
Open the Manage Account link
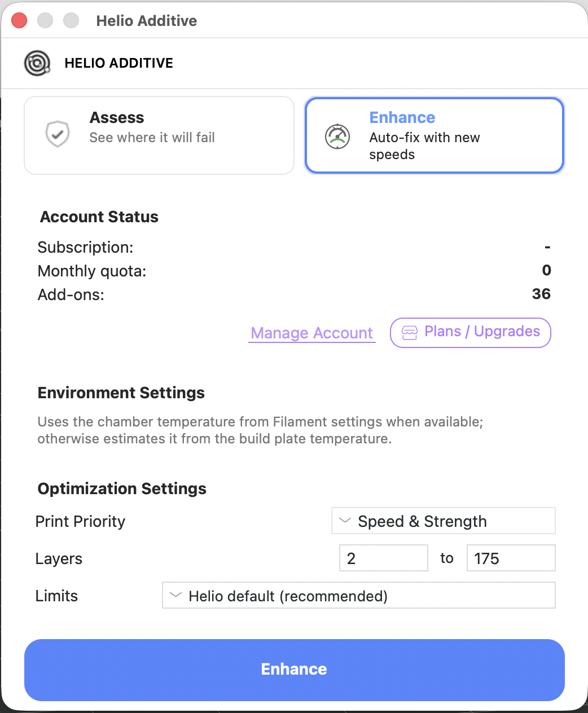tap(311, 333)
